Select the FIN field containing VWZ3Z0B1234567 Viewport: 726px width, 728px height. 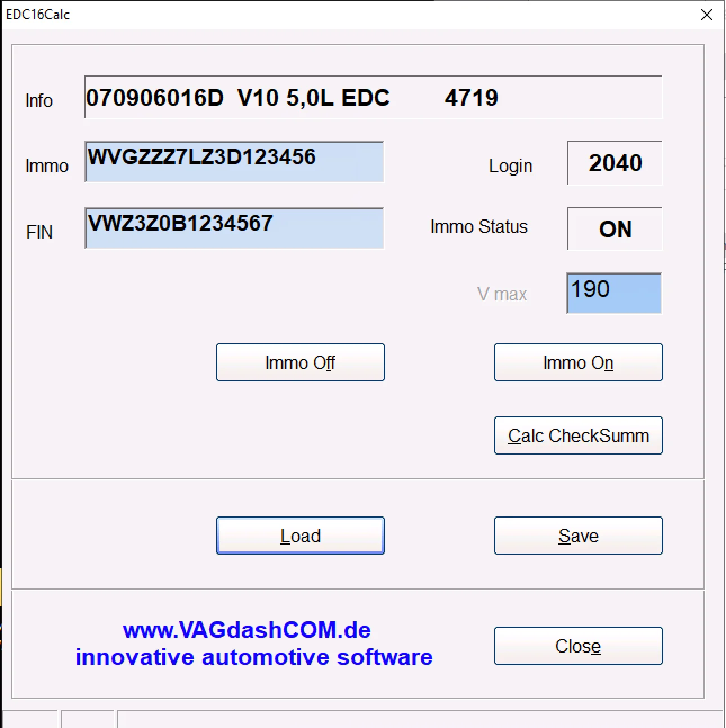[x=234, y=228]
